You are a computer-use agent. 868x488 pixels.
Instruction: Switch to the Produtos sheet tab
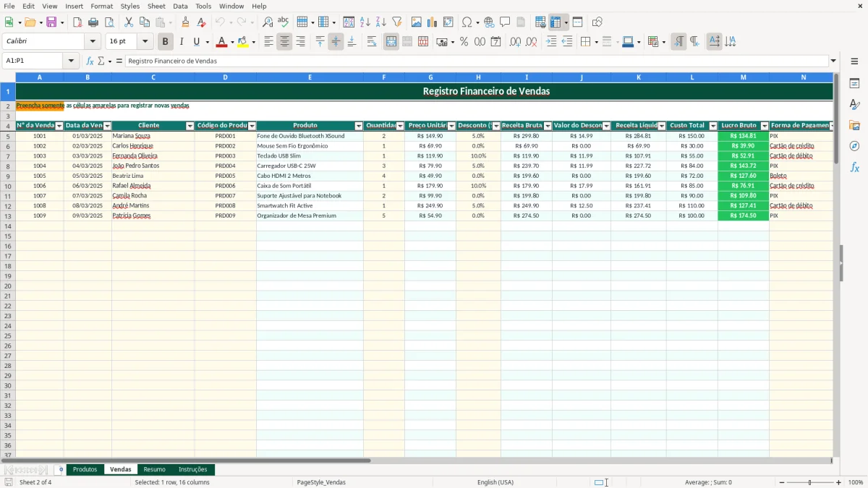[x=85, y=470]
